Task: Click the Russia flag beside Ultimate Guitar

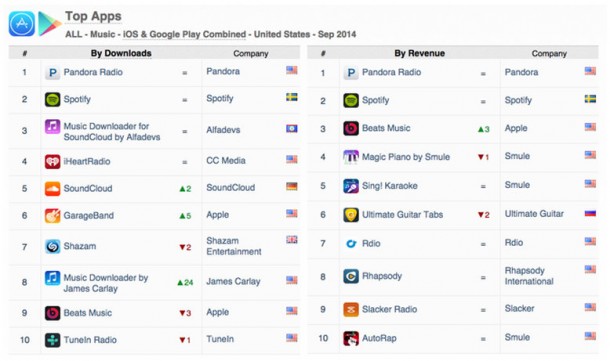Action: tap(590, 213)
